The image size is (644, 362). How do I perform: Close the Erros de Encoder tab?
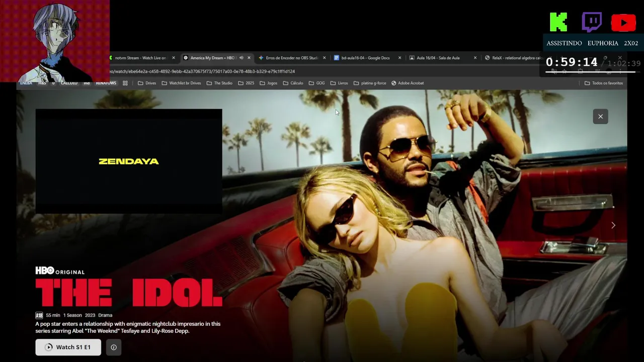pyautogui.click(x=324, y=58)
